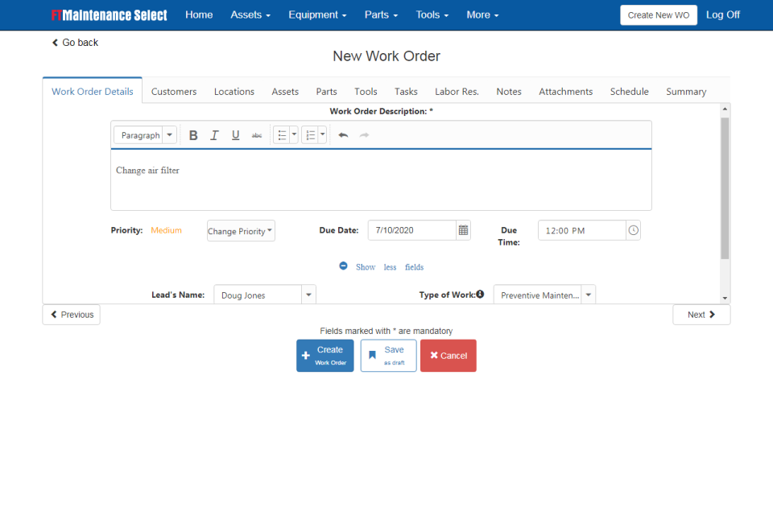Open the More menu in navbar
The height and width of the screenshot is (532, 773).
point(482,14)
